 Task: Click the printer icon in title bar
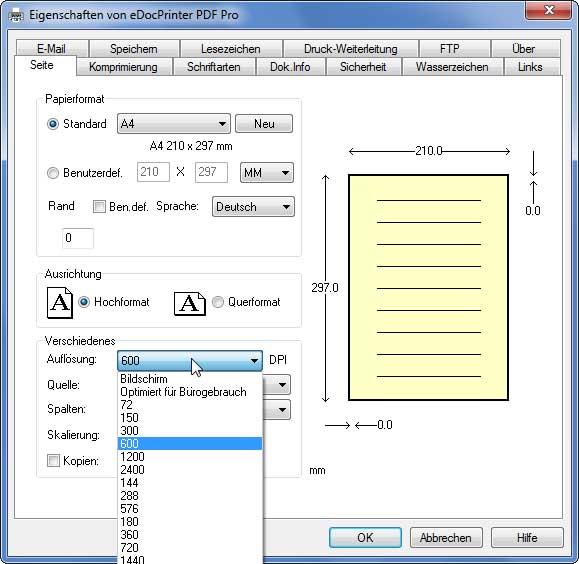(x=16, y=15)
